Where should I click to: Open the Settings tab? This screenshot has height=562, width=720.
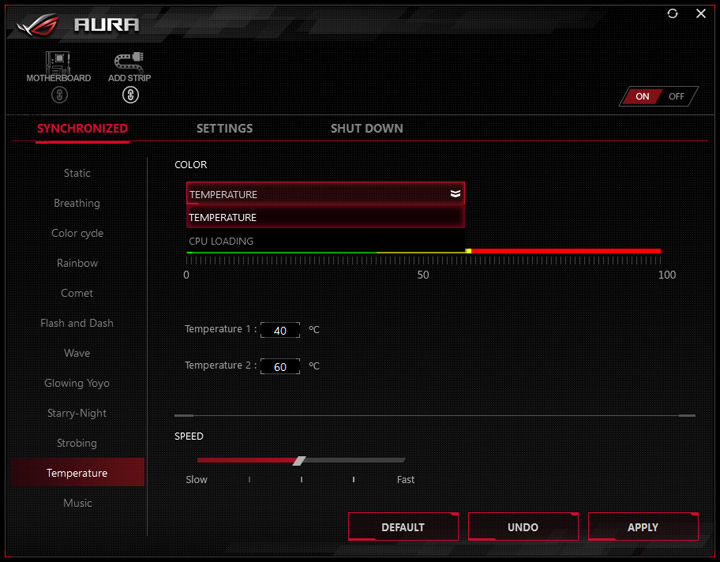[x=225, y=129]
